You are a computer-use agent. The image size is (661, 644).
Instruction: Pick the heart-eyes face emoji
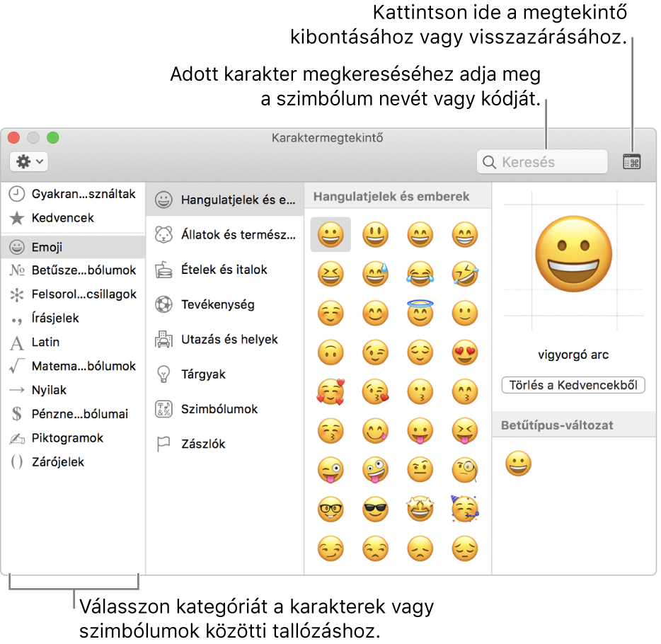[465, 352]
